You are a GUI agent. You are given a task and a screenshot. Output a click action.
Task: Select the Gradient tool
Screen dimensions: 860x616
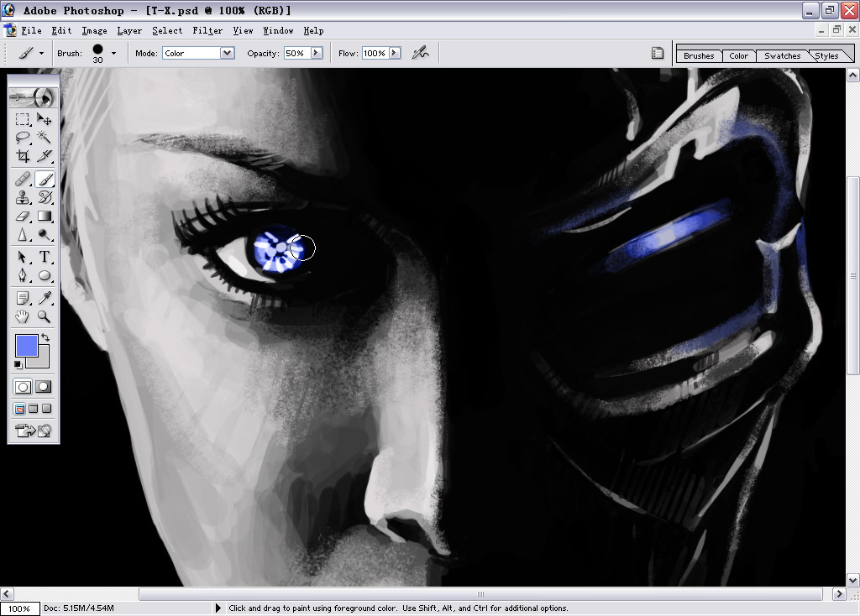(45, 216)
